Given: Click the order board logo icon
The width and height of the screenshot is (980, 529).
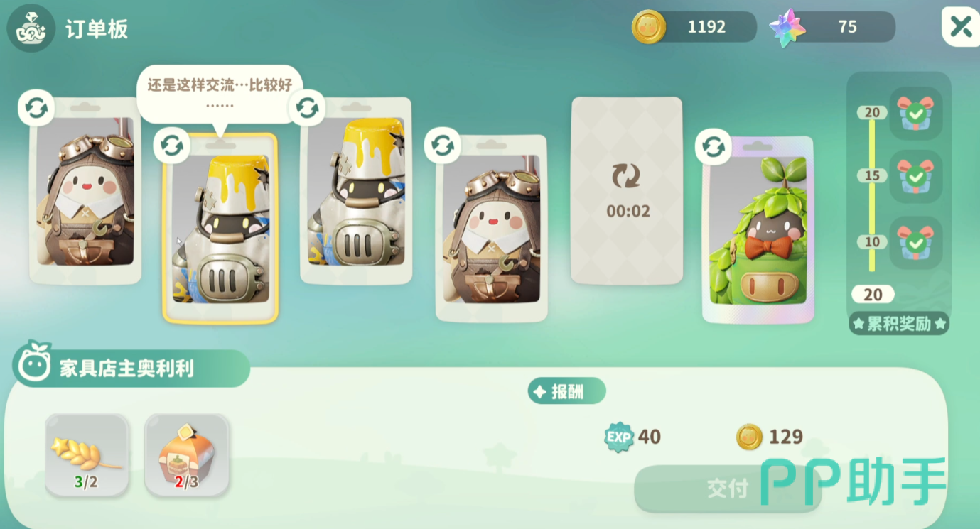Looking at the screenshot, I should click(x=31, y=28).
